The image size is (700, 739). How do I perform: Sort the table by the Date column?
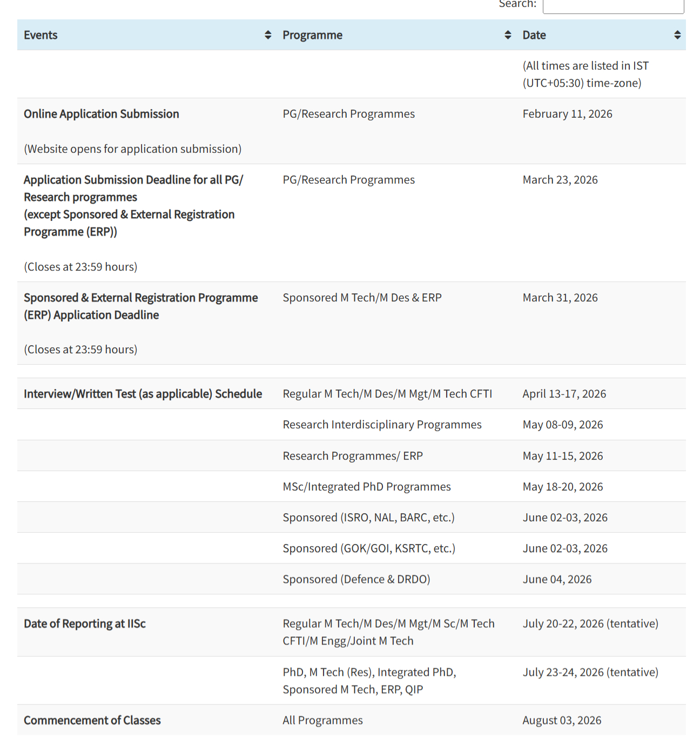point(534,35)
